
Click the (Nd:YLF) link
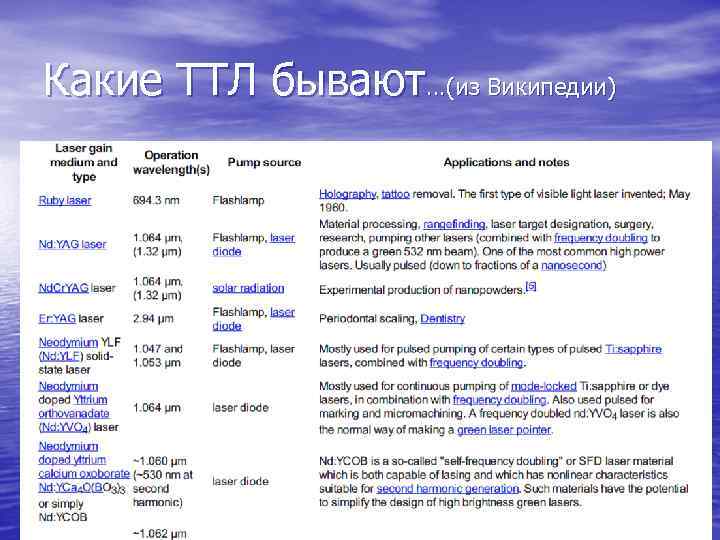pos(61,356)
